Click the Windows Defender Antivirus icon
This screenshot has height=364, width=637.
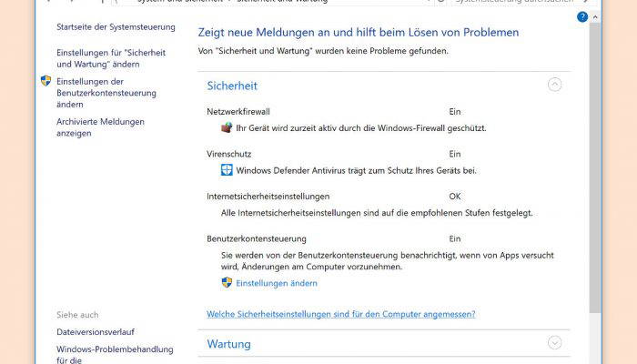pyautogui.click(x=227, y=170)
